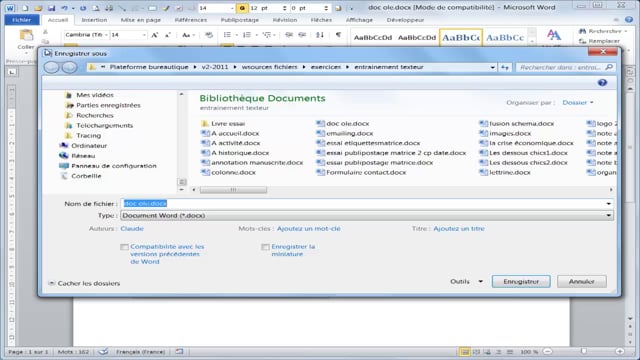The height and width of the screenshot is (360, 640).
Task: Click the Numbered list icon in Word ribbon
Action: coord(247,35)
